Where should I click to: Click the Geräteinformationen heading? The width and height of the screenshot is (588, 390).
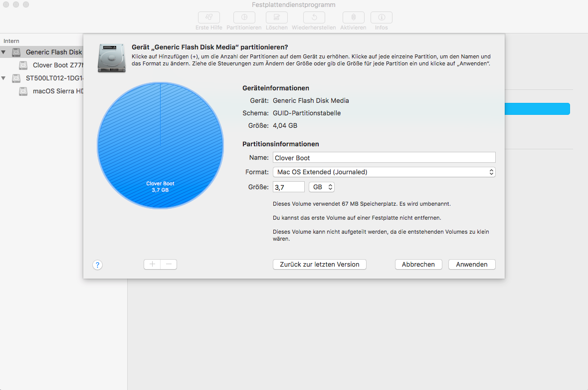tap(276, 88)
